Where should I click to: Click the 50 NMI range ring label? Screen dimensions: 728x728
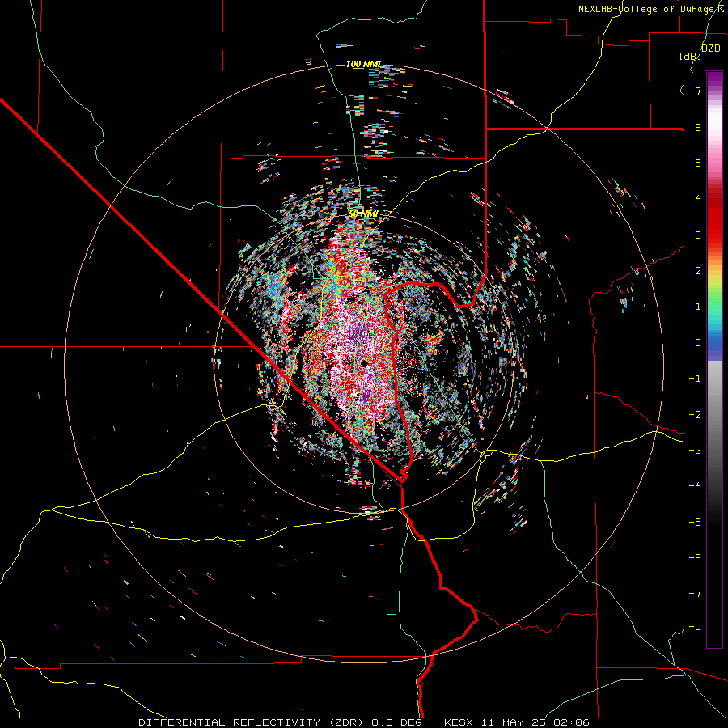[x=363, y=214]
